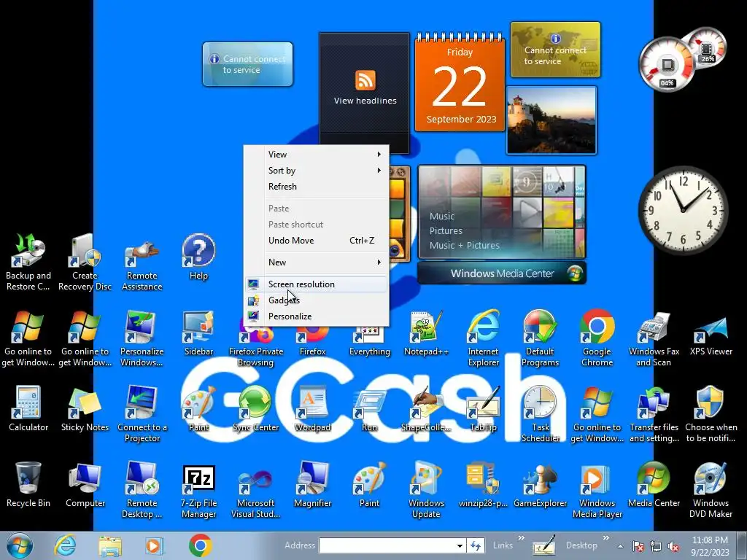Open the Create Recovery Disc shortcut
The width and height of the screenshot is (747, 560).
[x=85, y=262]
